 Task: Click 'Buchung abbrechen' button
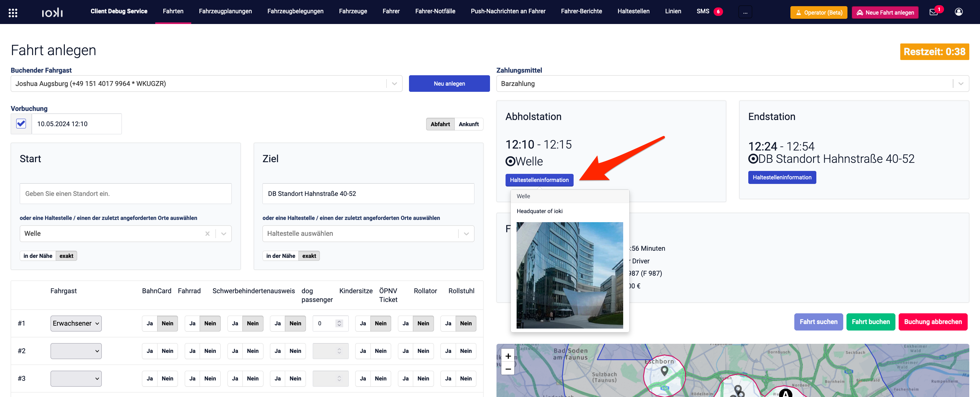coord(933,322)
